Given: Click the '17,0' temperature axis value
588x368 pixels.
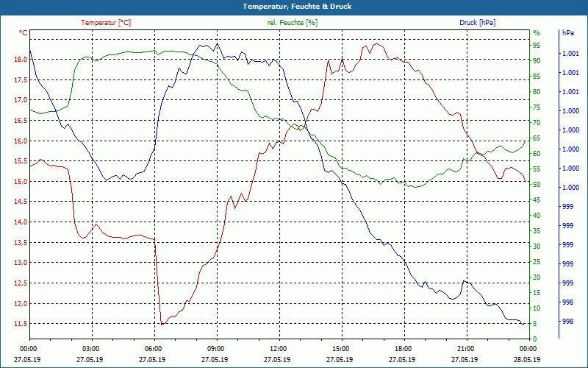Looking at the screenshot, I should point(21,100).
